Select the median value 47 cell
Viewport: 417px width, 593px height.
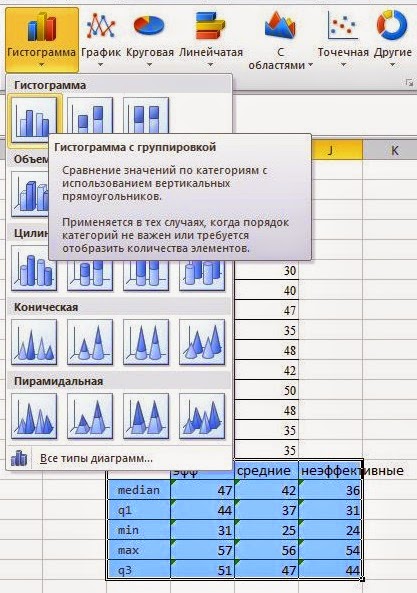(203, 490)
